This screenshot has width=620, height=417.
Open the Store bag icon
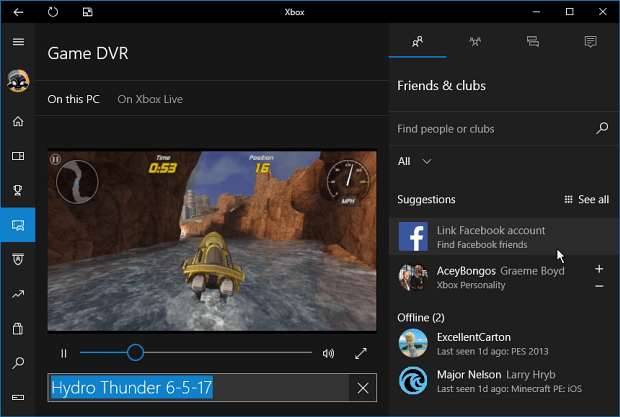pyautogui.click(x=18, y=328)
